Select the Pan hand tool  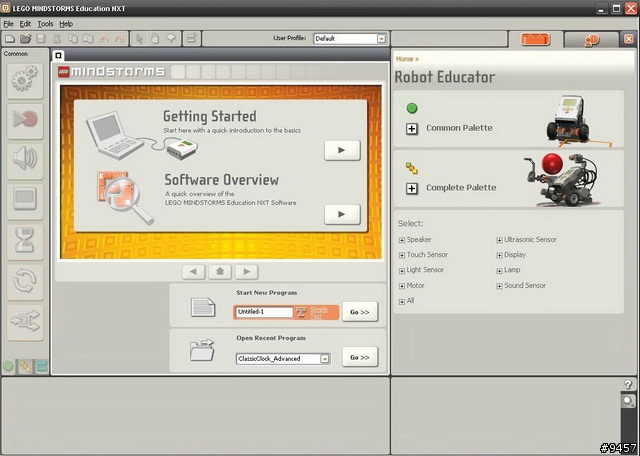coord(155,39)
